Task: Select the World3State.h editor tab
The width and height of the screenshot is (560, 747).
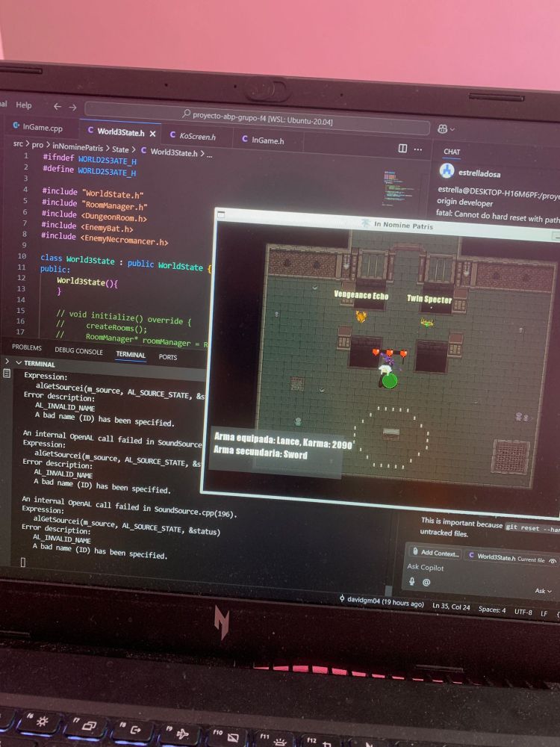Action: (x=120, y=132)
